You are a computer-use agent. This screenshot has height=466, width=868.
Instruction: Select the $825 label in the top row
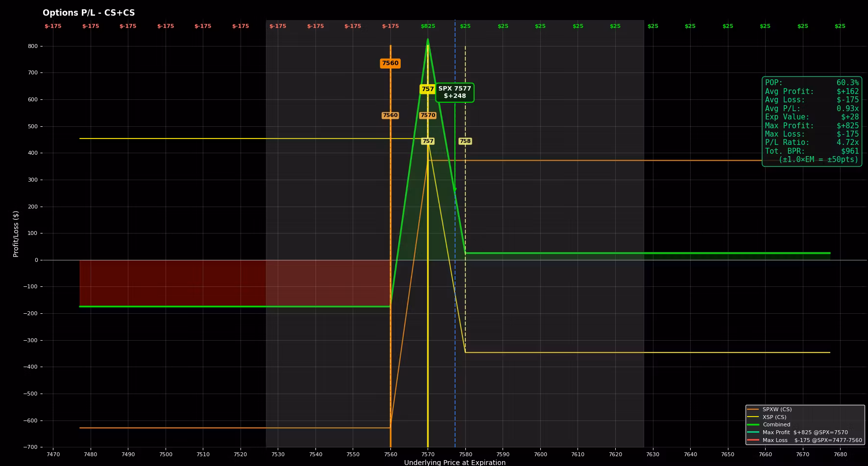tap(428, 26)
